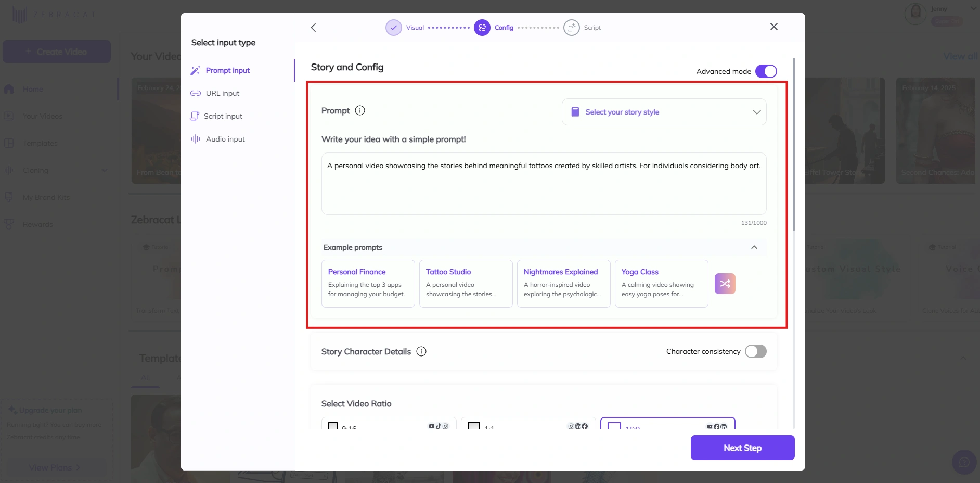Choose the Yoga Class example prompt
This screenshot has height=483, width=980.
[662, 284]
